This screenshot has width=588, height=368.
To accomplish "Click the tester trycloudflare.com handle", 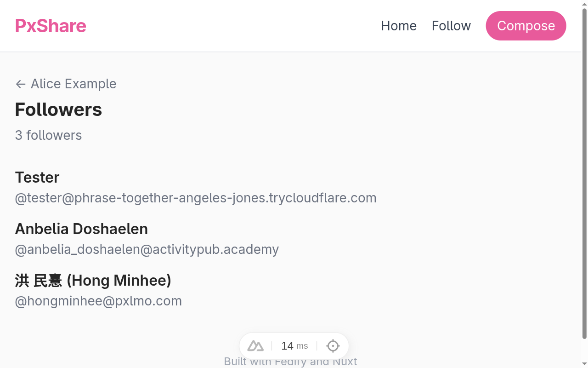I will (x=196, y=198).
